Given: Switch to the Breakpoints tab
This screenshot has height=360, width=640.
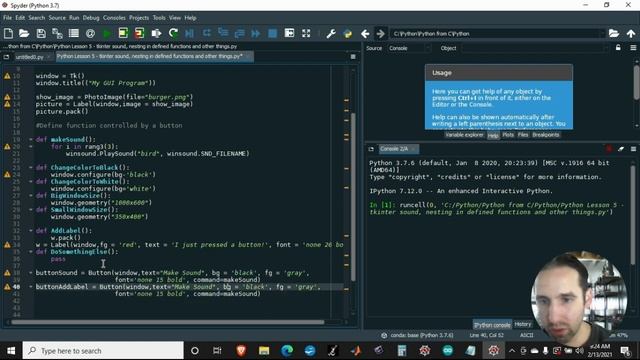Looking at the screenshot, I should tap(546, 135).
